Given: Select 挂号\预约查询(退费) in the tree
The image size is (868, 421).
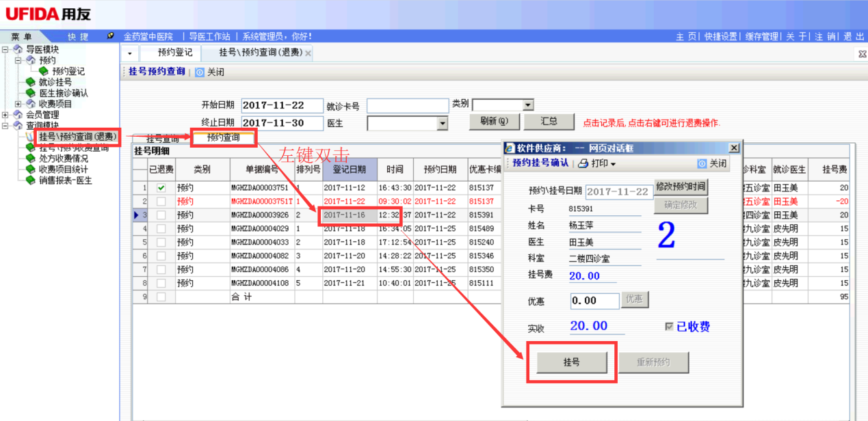Looking at the screenshot, I should click(77, 137).
